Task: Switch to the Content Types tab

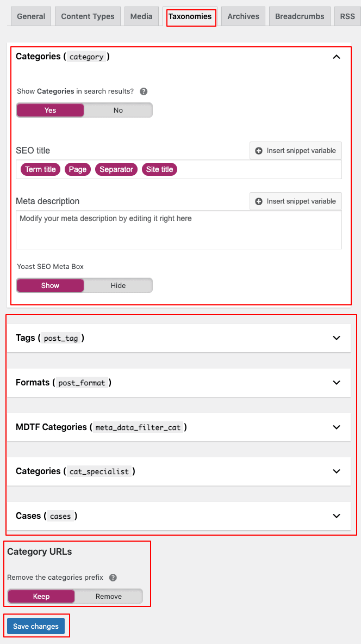Action: [x=88, y=16]
